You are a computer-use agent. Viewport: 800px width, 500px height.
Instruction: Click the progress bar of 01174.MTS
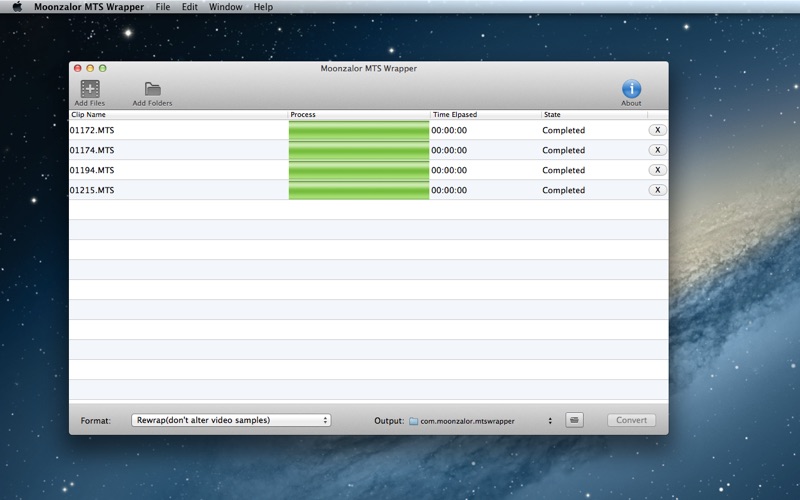(x=359, y=150)
